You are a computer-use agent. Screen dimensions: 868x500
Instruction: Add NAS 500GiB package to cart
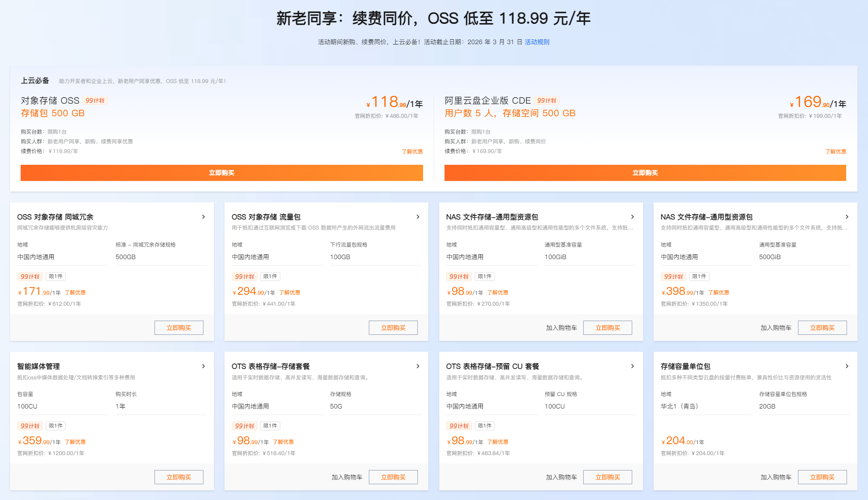click(x=776, y=328)
